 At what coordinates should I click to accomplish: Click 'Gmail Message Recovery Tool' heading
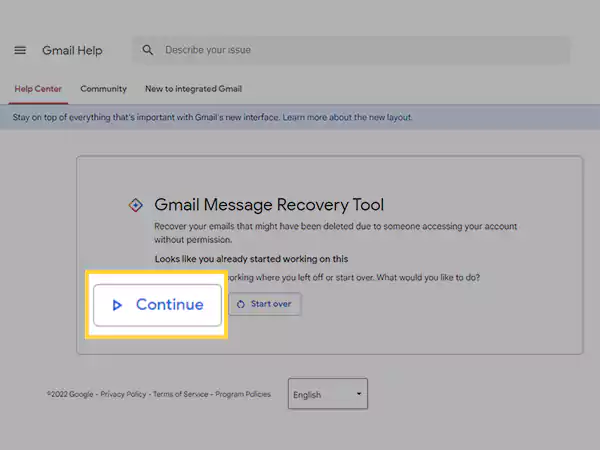269,205
